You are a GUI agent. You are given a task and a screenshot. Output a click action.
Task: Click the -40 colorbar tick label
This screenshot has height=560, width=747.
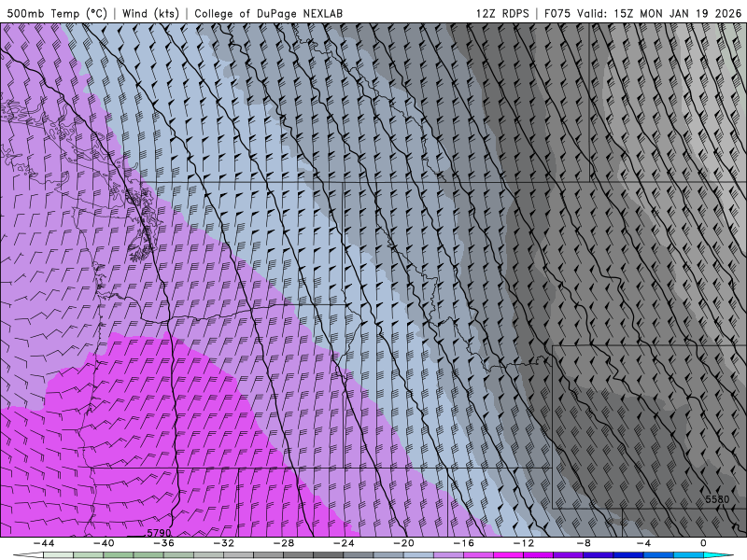click(104, 543)
